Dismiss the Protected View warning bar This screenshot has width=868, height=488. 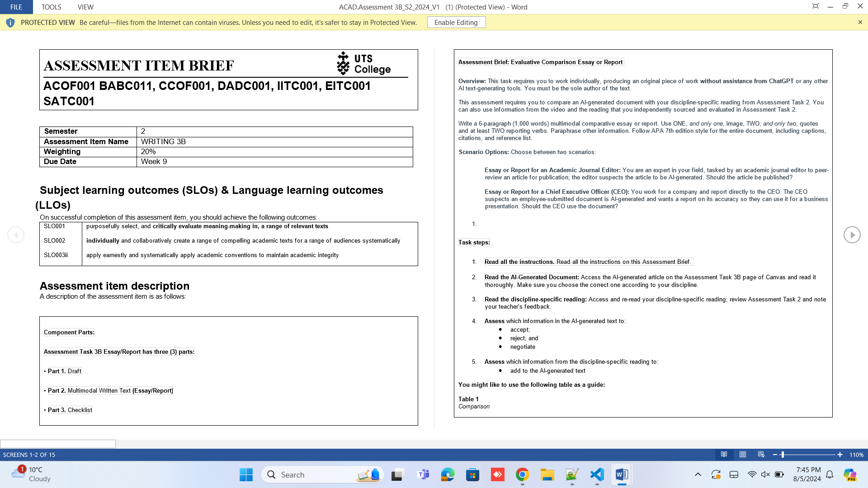click(860, 22)
